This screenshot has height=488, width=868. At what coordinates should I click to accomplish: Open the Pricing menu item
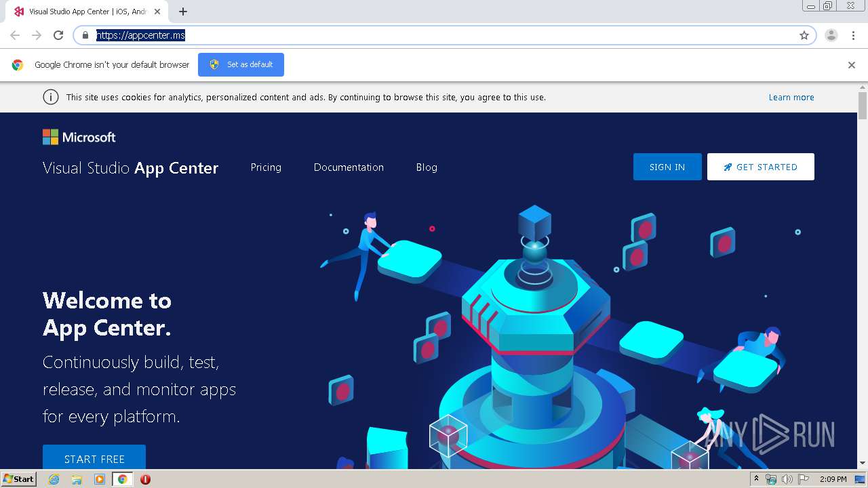pos(266,167)
